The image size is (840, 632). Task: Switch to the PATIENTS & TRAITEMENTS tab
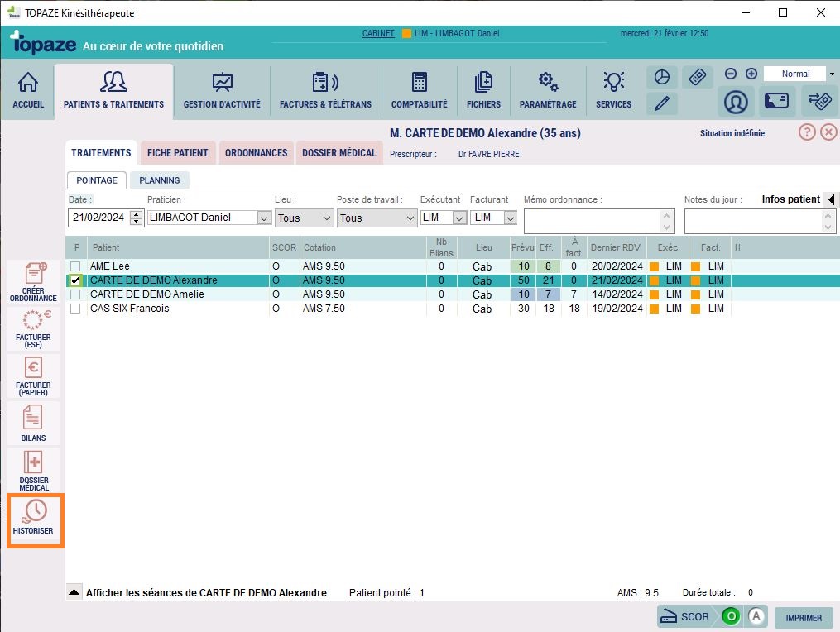[x=113, y=91]
